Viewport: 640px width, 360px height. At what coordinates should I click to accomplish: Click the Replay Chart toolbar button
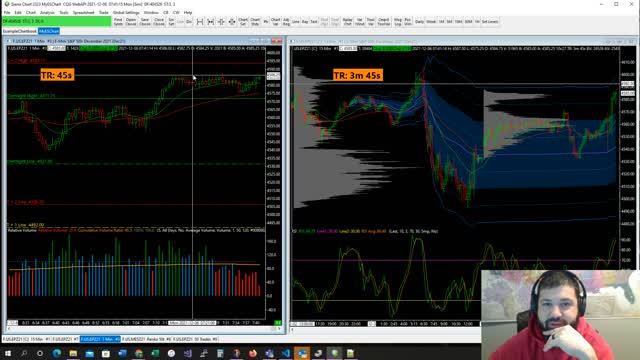[x=347, y=22]
